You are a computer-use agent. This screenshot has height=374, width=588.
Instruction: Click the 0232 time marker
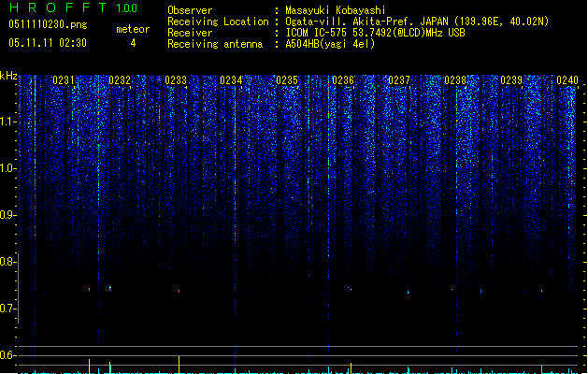tap(120, 80)
